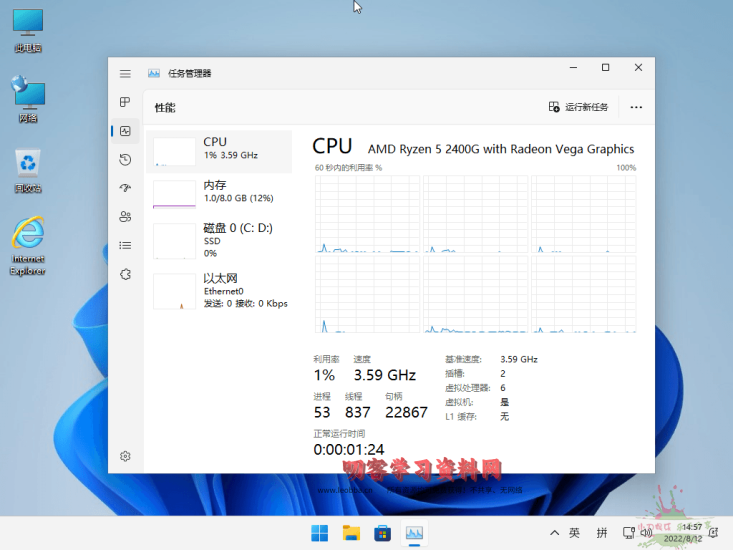Image resolution: width=733 pixels, height=550 pixels.
Task: Click the processor name AMD Ryzen 5 2400G
Action: [501, 149]
